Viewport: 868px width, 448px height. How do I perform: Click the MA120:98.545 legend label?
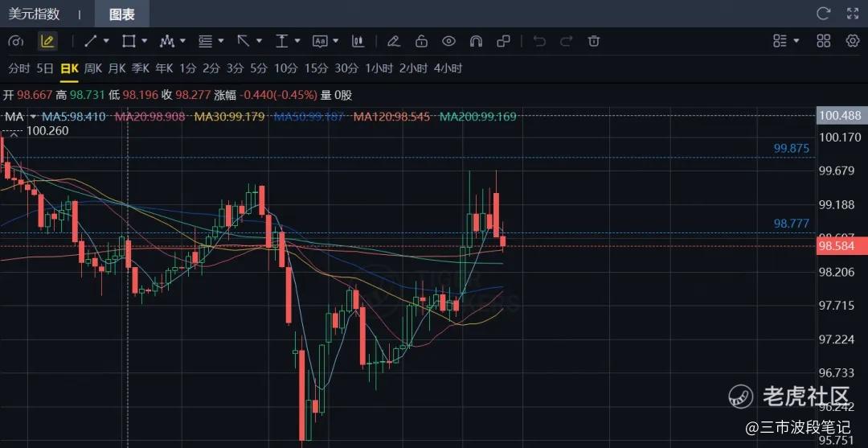392,117
